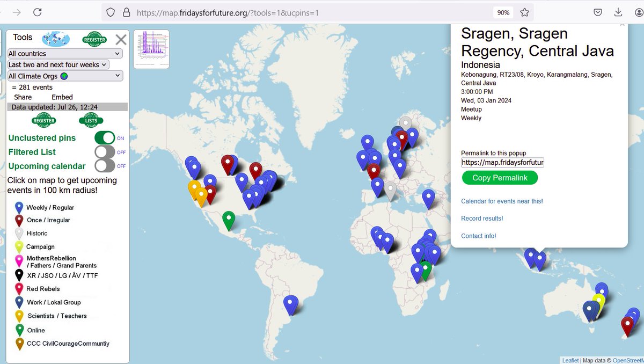Click the blue pin east of the Mediterranean
This screenshot has width=644, height=364.
point(428,199)
